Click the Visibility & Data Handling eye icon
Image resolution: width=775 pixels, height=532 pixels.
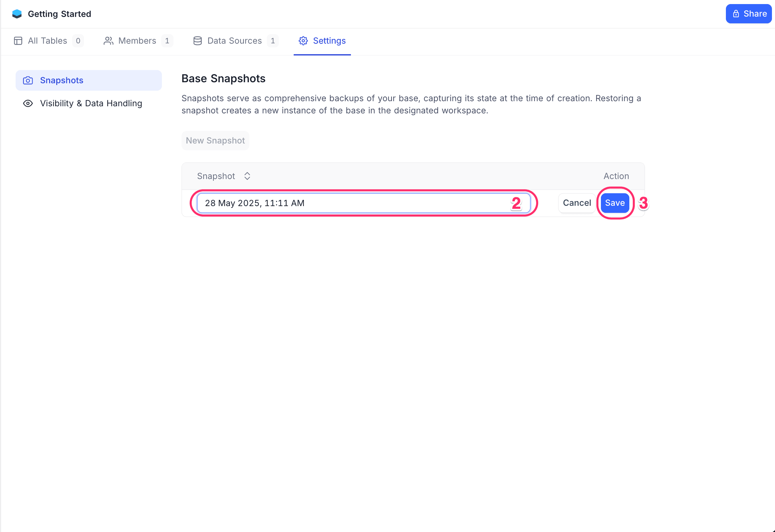click(28, 104)
